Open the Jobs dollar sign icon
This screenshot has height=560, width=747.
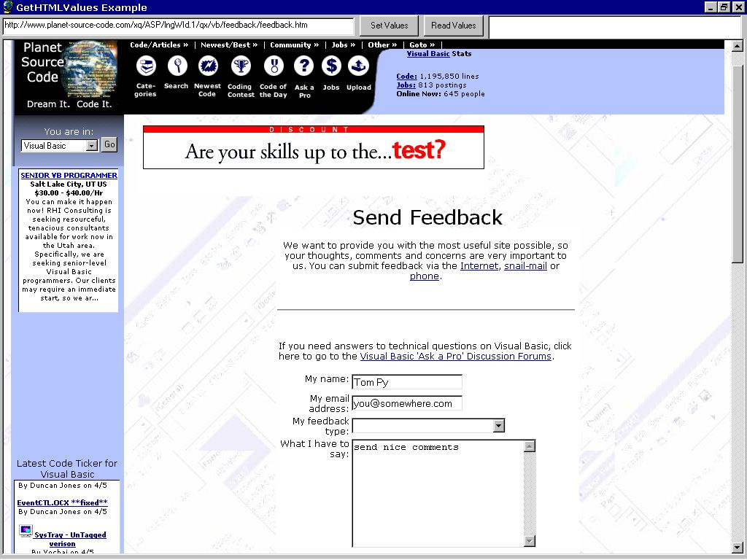[331, 66]
